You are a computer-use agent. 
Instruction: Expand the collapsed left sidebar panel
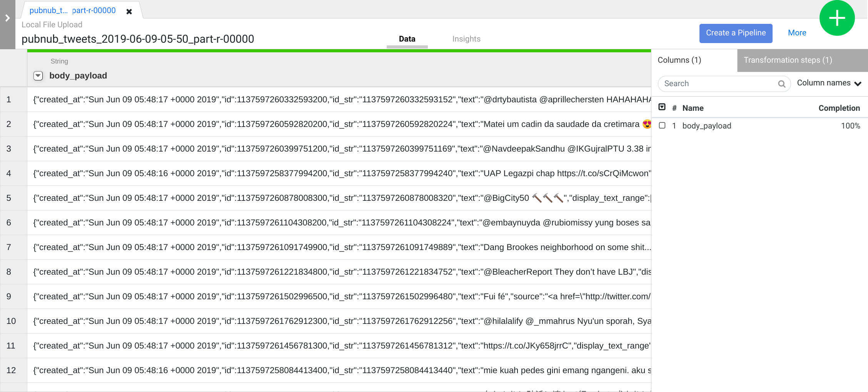click(7, 17)
